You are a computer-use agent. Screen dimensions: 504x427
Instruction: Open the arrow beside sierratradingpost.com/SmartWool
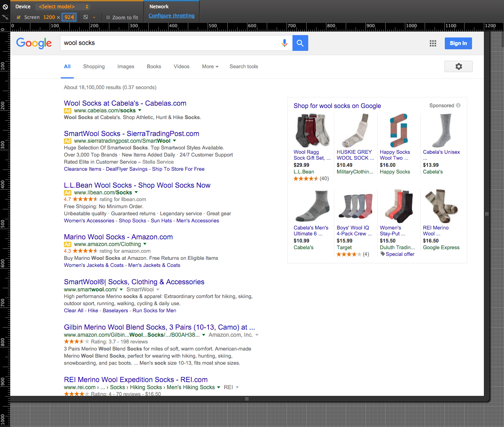tap(174, 141)
